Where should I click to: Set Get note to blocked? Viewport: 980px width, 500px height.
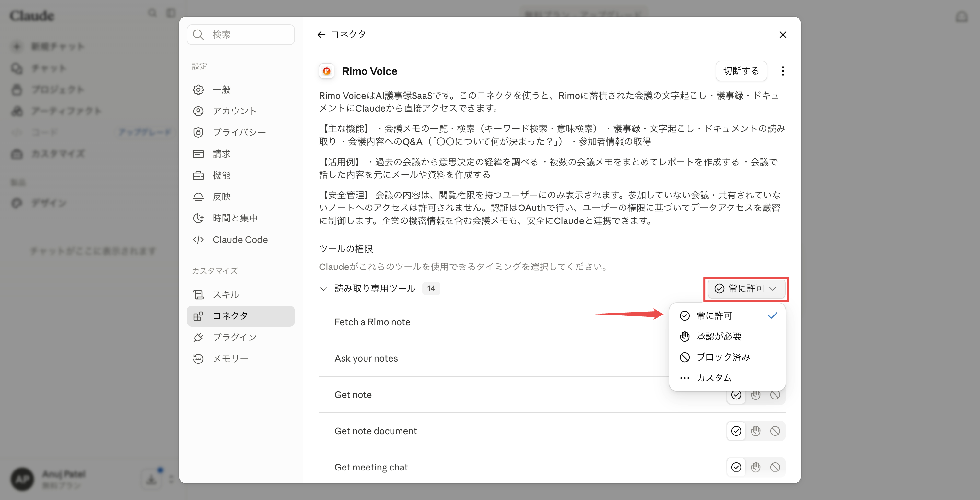[x=775, y=395]
